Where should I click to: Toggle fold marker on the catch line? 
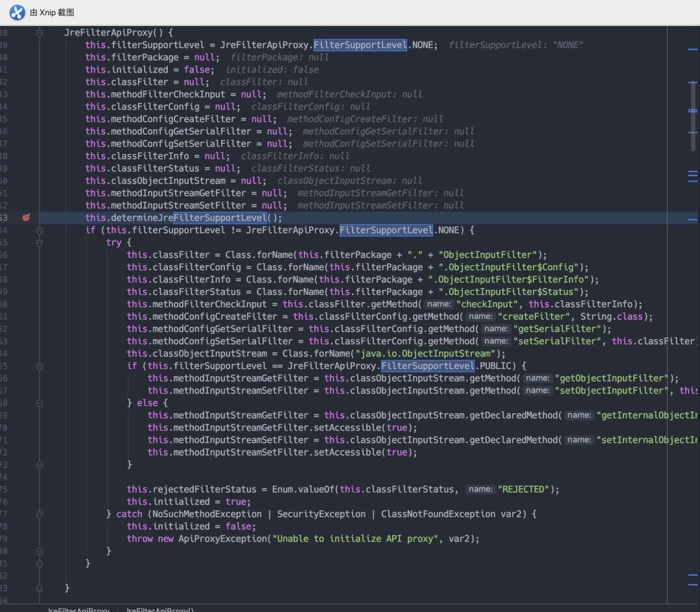point(40,514)
